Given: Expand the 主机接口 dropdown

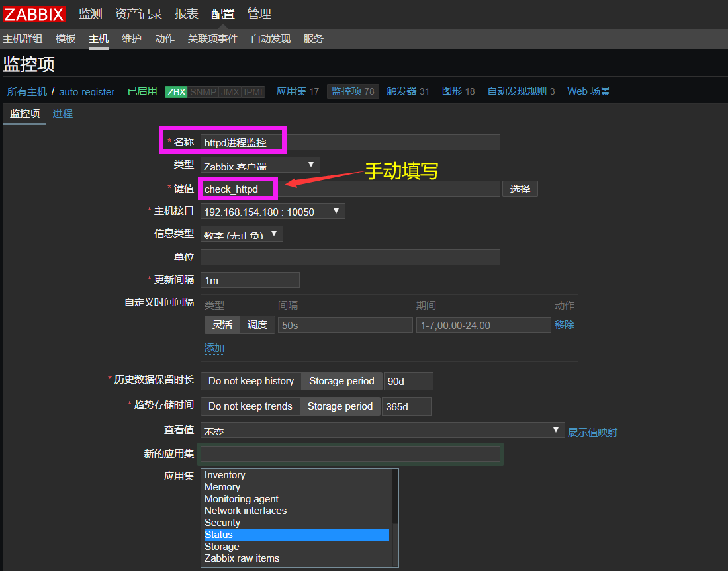Looking at the screenshot, I should tap(273, 212).
